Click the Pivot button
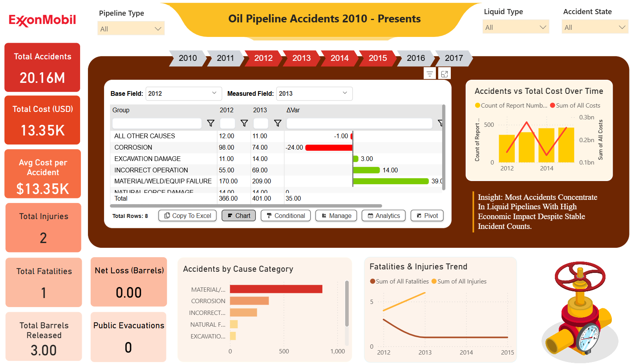The width and height of the screenshot is (633, 364). 427,216
